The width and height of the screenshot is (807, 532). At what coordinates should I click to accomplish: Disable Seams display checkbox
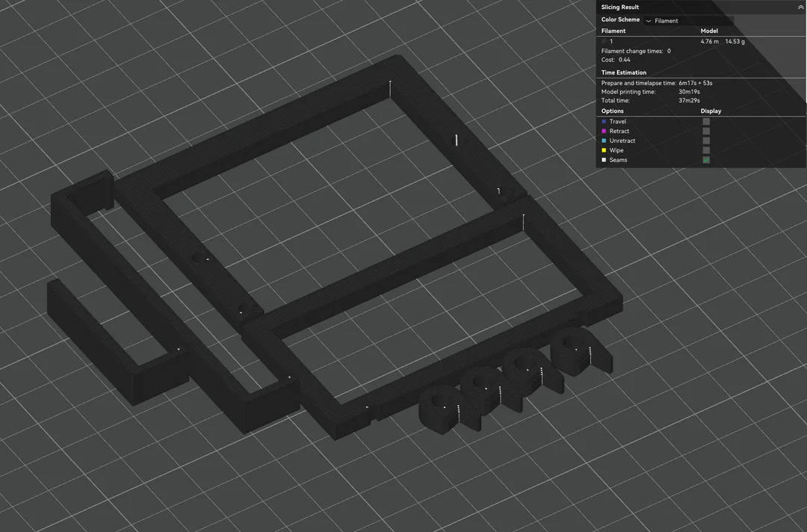[x=706, y=160]
